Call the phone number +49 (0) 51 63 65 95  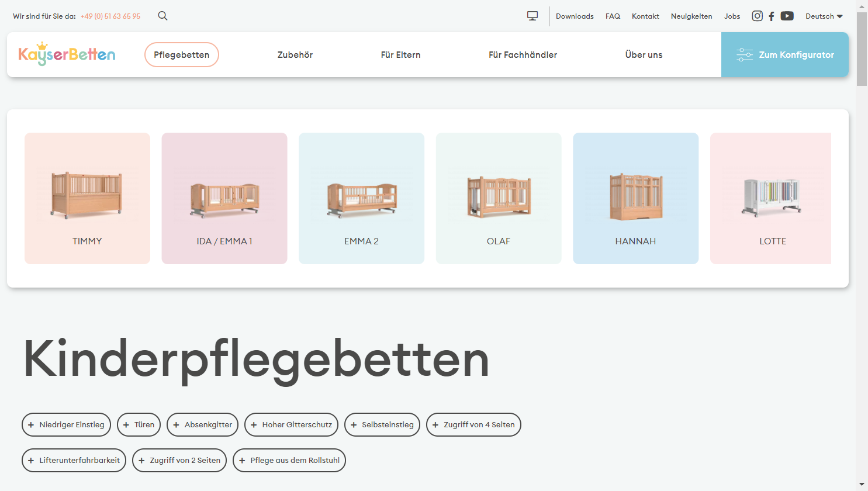tap(110, 16)
